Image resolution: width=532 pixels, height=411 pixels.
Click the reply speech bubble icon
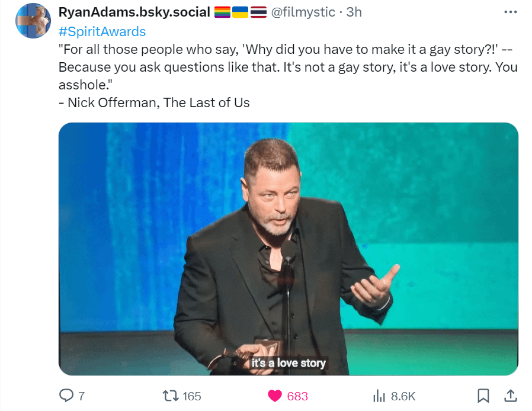click(x=65, y=396)
